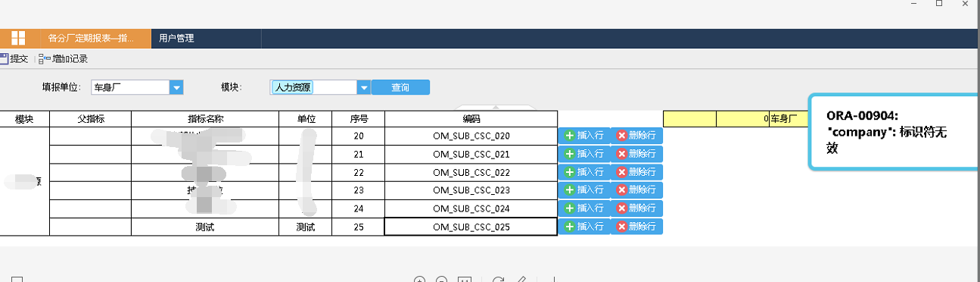The height and width of the screenshot is (282, 980).
Task: Select the 模块 column header
Action: 24,119
